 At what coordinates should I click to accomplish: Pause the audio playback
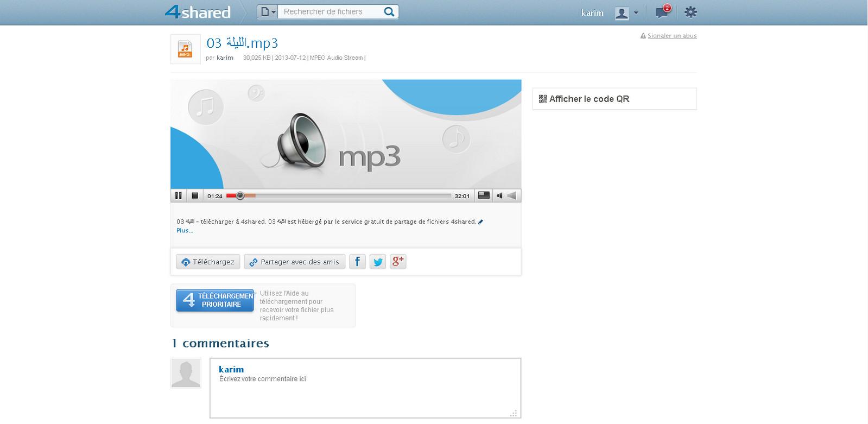click(179, 195)
